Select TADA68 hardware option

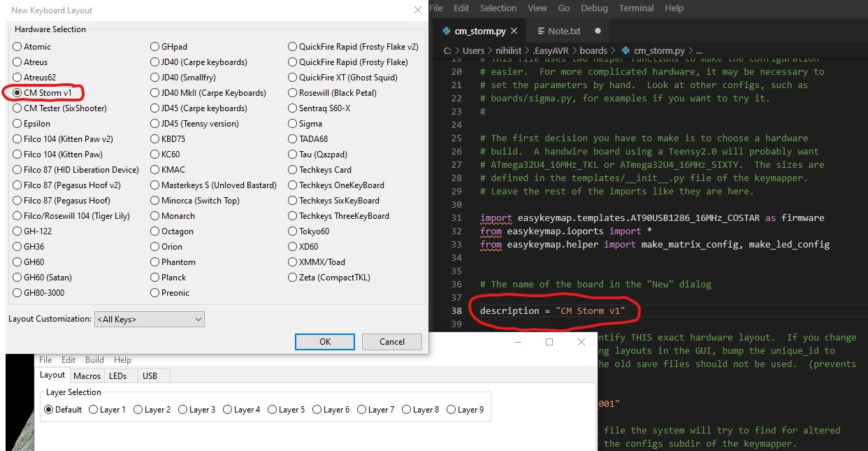click(308, 139)
